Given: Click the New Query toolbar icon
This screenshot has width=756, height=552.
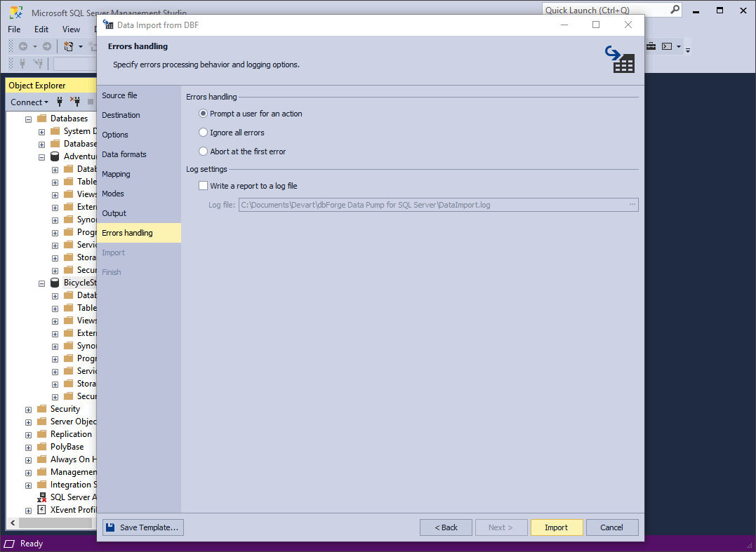Looking at the screenshot, I should 69,46.
